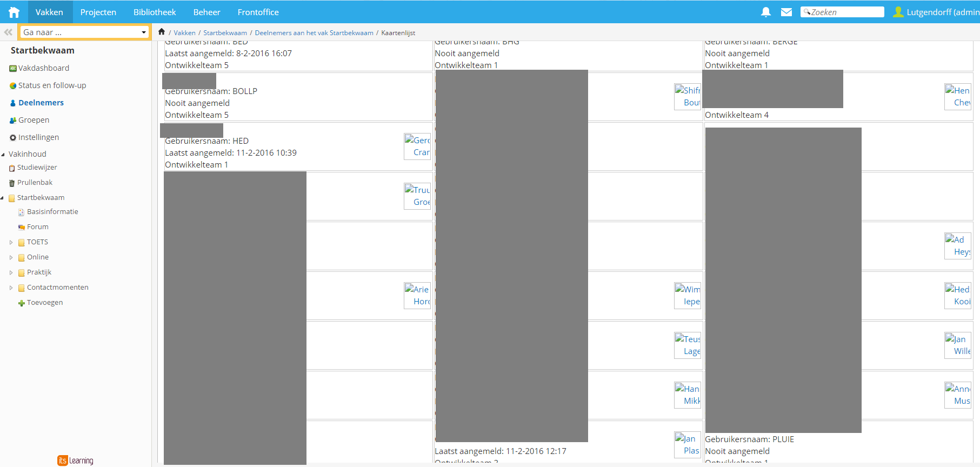
Task: Open notifications bell icon
Action: point(765,12)
